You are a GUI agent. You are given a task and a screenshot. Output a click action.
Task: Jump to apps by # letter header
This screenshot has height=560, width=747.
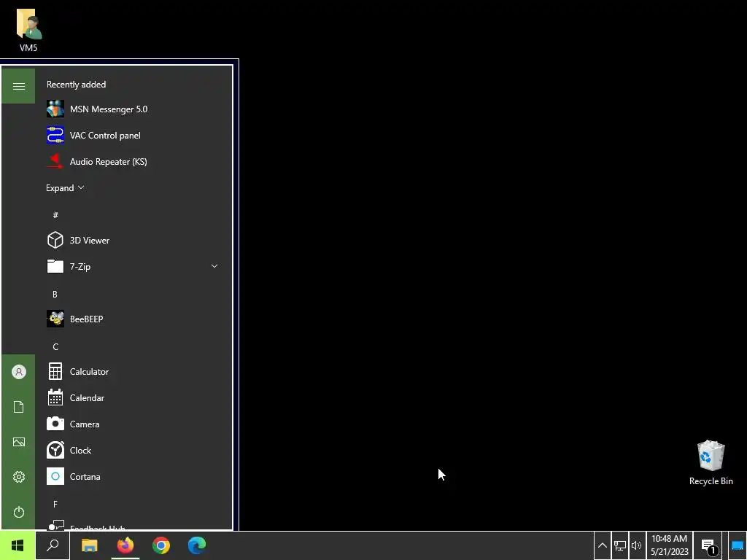[55, 215]
